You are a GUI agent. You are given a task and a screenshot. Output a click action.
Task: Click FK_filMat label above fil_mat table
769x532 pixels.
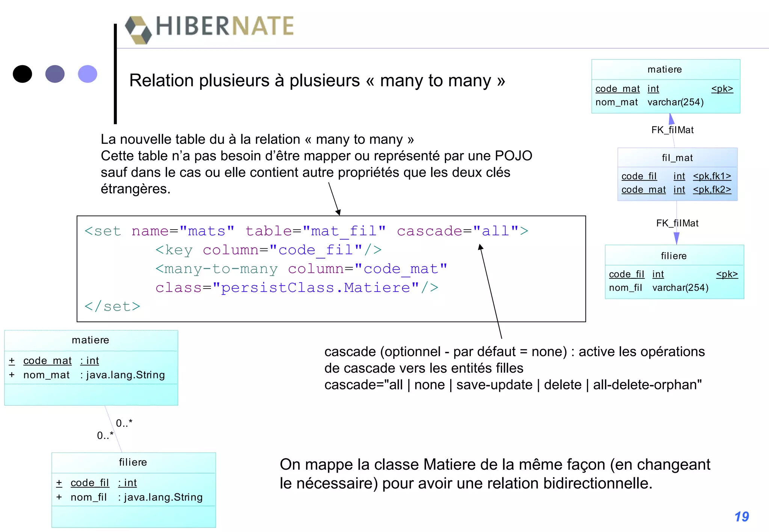672,130
